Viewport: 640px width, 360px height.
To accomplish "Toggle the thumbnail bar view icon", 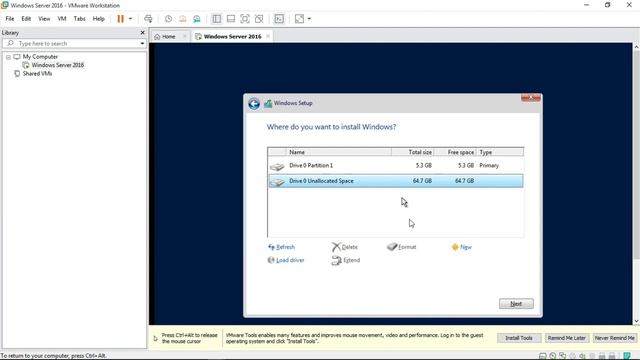I will pos(231,19).
